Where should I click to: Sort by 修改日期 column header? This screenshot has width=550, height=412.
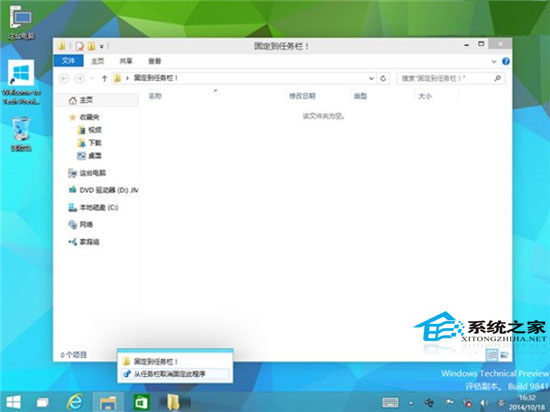pos(302,96)
